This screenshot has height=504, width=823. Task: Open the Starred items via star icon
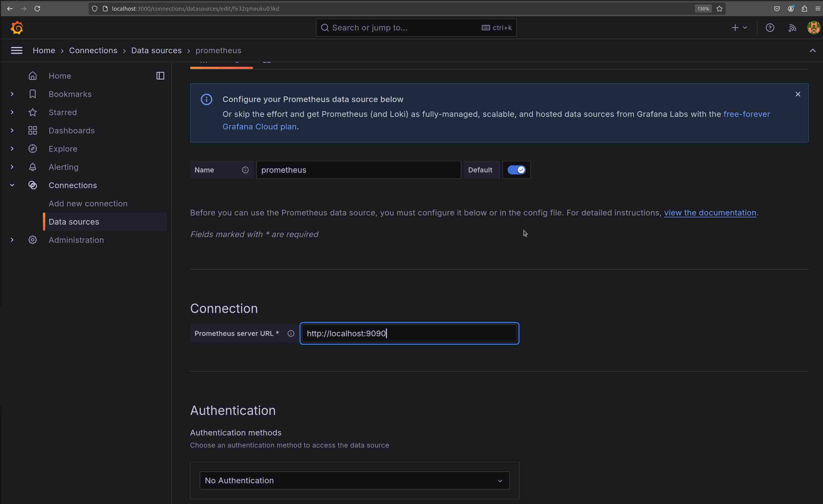click(x=33, y=112)
